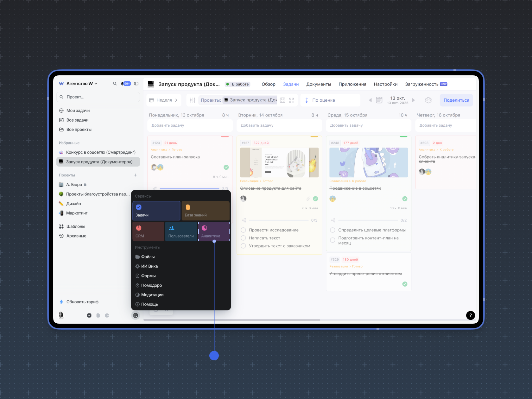Open the view settings gear icon
Viewport: 532px width, 399px height.
coord(428,100)
